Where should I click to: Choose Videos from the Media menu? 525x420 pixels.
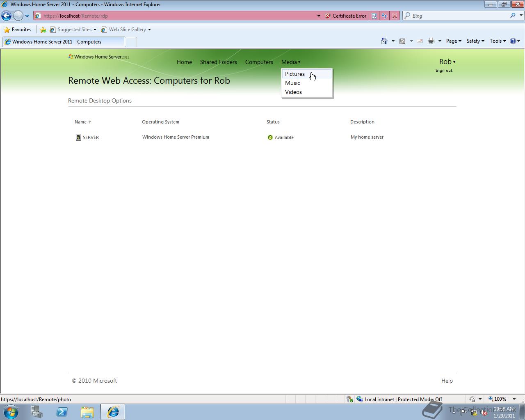(x=307, y=92)
